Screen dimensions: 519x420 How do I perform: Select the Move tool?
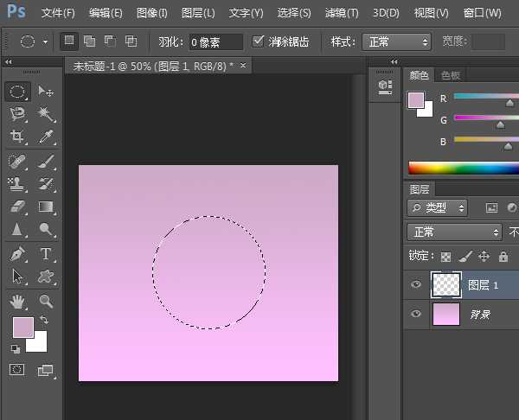pyautogui.click(x=46, y=91)
